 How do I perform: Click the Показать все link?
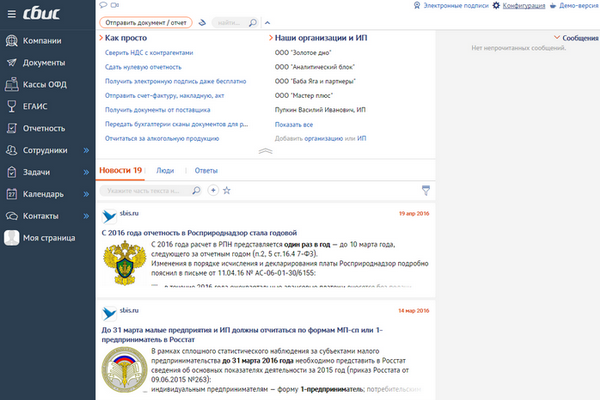294,124
